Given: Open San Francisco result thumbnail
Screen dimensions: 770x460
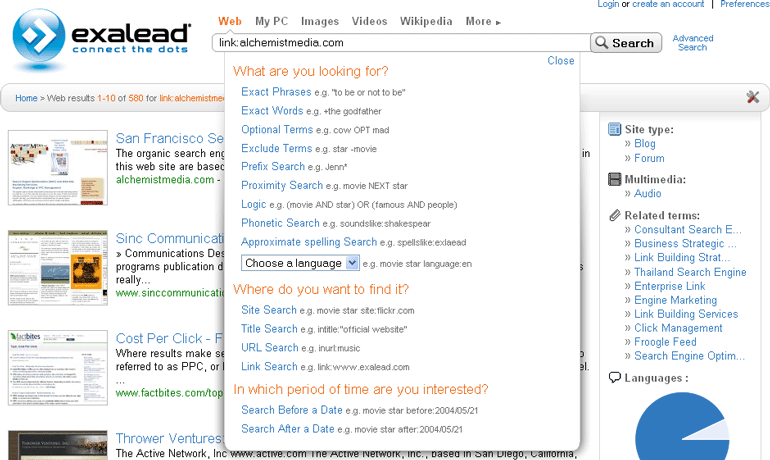Looking at the screenshot, I should [x=57, y=167].
